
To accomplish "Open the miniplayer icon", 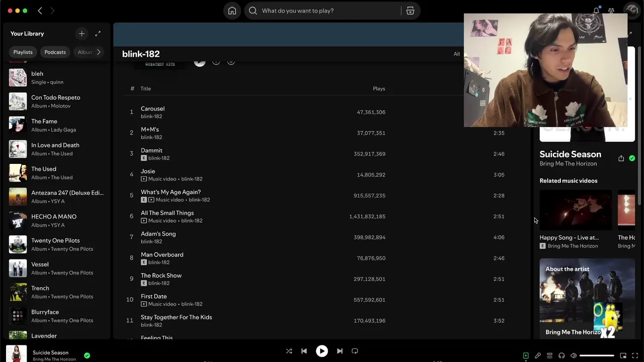I will (x=623, y=355).
